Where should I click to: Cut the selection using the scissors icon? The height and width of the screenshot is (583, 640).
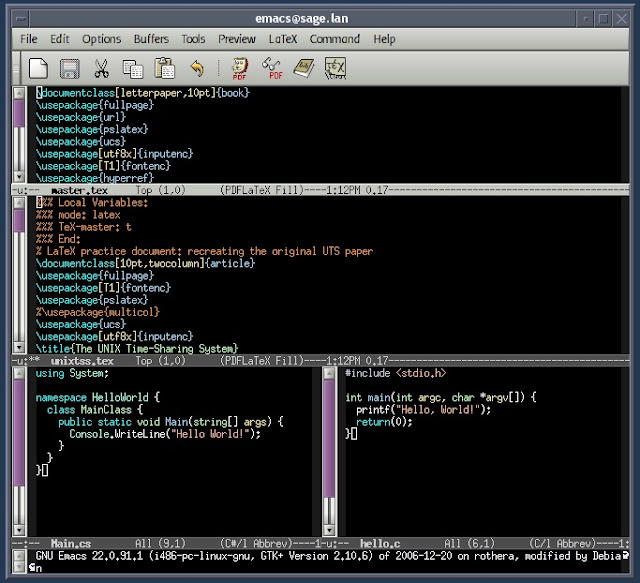[x=101, y=68]
